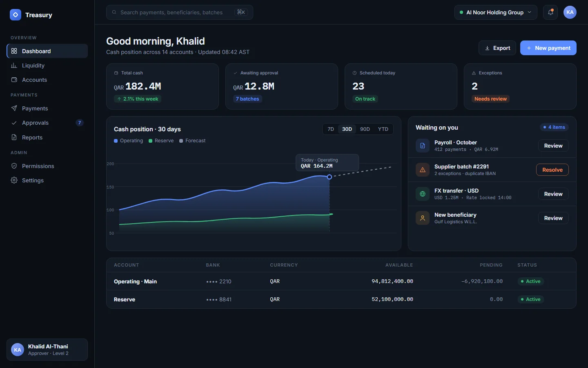Click the Export button

(497, 48)
